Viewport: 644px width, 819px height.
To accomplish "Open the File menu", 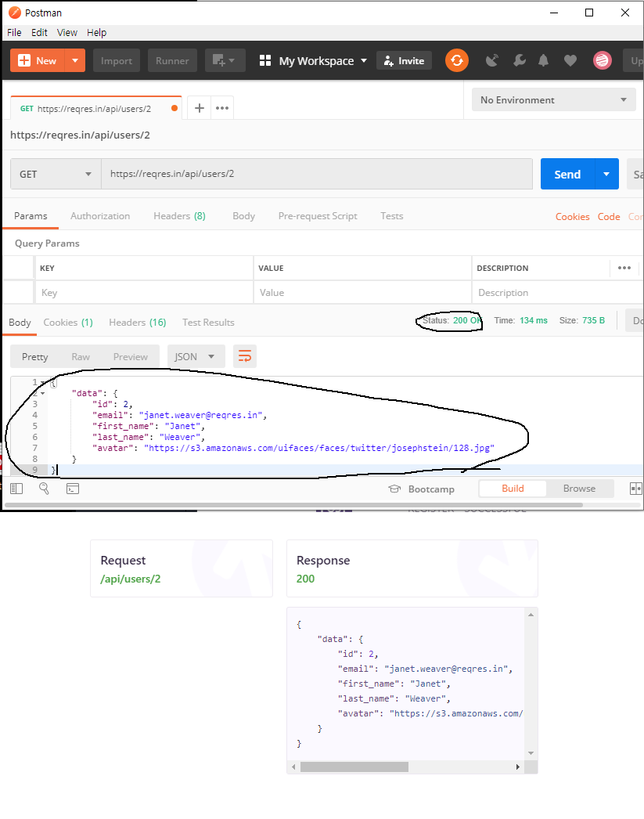I will click(x=14, y=32).
